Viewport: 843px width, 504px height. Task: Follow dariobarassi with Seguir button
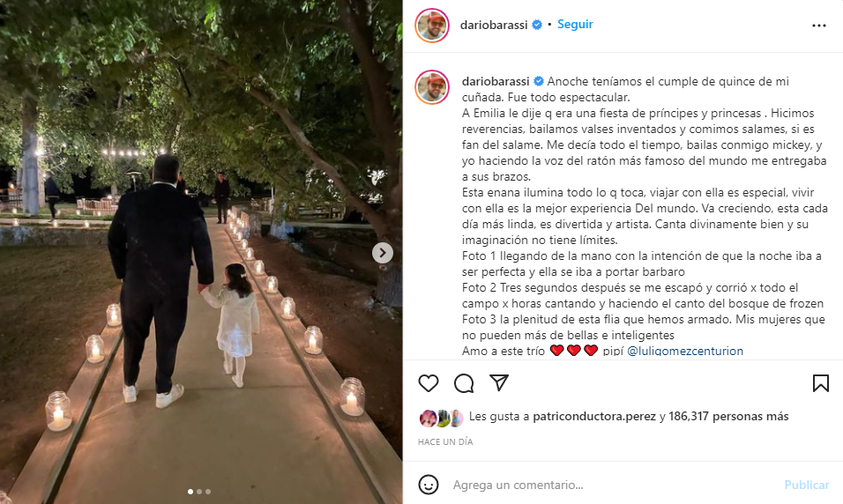pos(575,24)
